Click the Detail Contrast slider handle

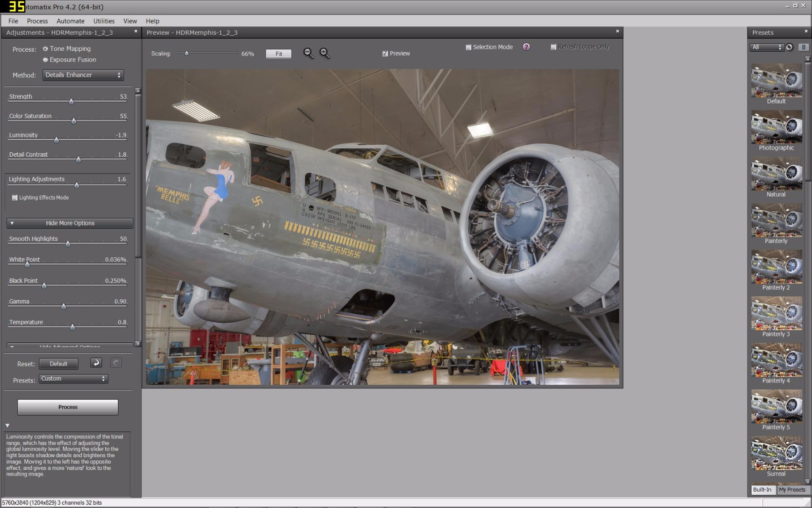(x=78, y=159)
